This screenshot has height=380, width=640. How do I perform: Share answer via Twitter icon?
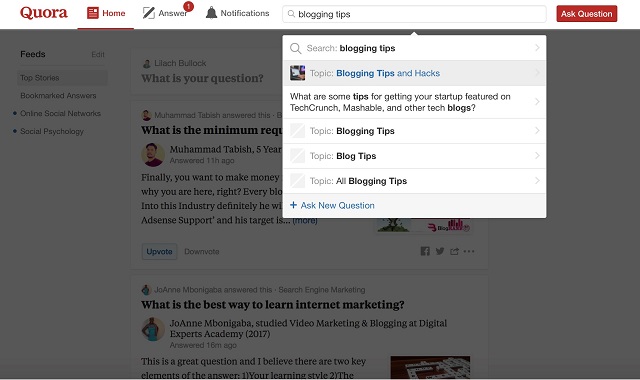click(x=440, y=251)
